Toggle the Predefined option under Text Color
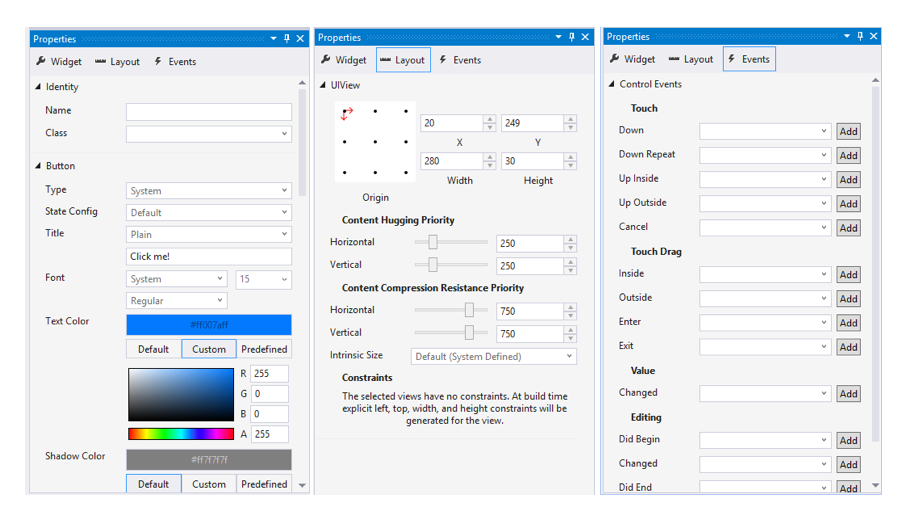 [x=264, y=349]
